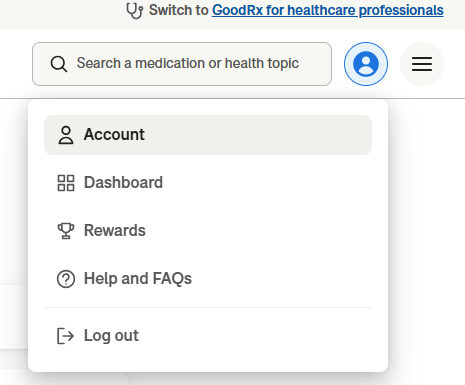The width and height of the screenshot is (465, 385).
Task: Click the trophy icon beside Rewards
Action: (66, 231)
